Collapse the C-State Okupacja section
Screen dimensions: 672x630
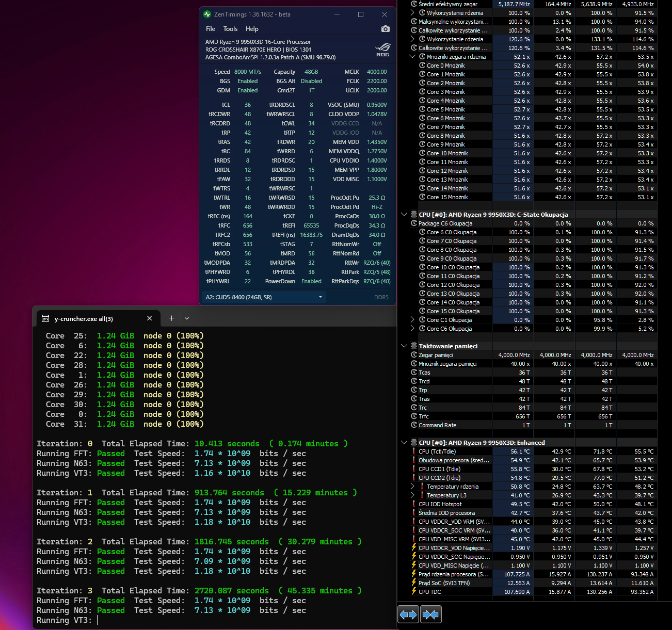[404, 215]
